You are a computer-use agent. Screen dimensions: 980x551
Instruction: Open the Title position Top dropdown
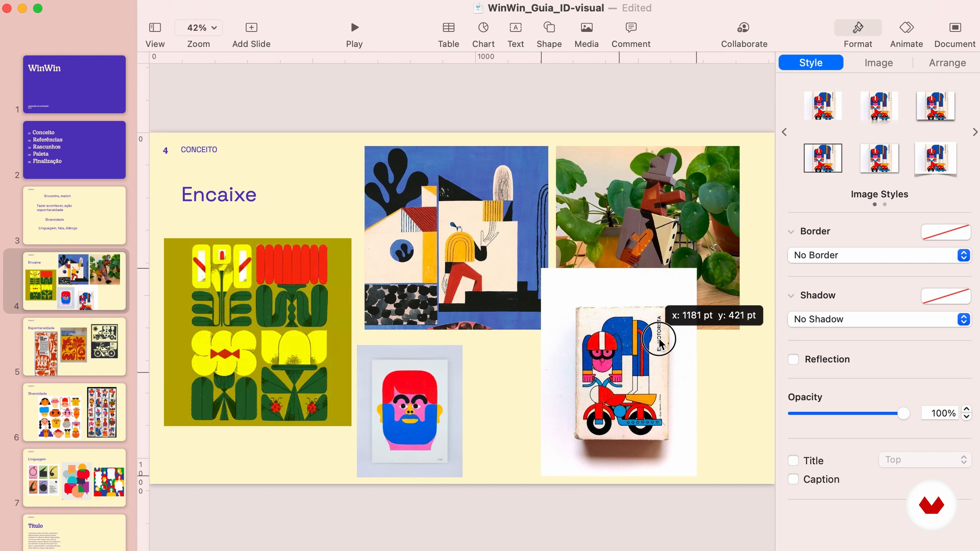tap(925, 460)
